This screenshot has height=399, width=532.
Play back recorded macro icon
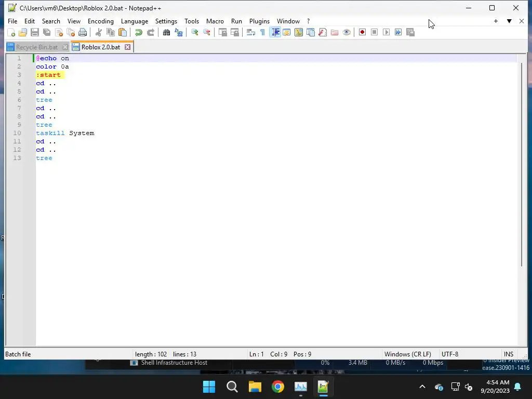pyautogui.click(x=386, y=32)
